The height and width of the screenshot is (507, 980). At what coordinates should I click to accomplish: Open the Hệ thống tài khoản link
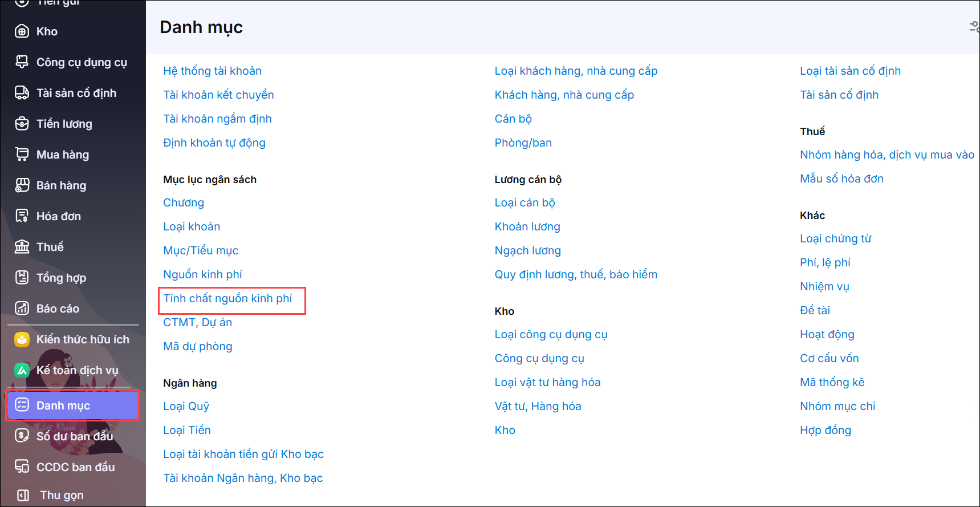click(x=212, y=71)
